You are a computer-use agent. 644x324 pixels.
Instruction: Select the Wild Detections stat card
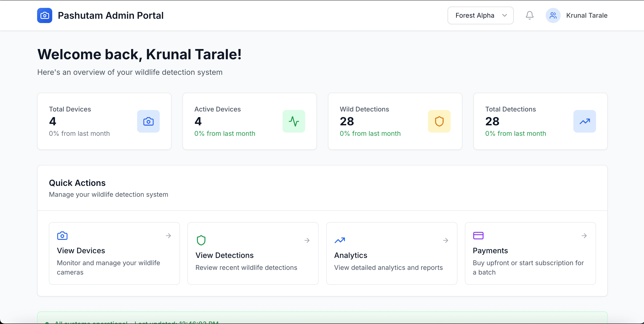click(x=395, y=121)
